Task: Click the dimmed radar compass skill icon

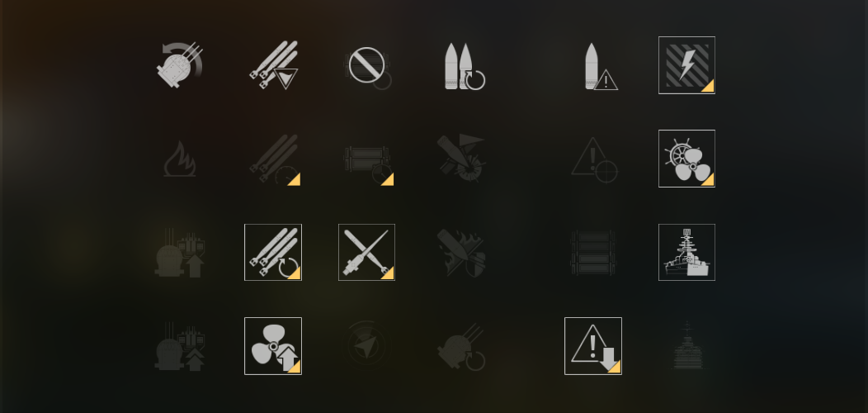Action: click(x=366, y=346)
